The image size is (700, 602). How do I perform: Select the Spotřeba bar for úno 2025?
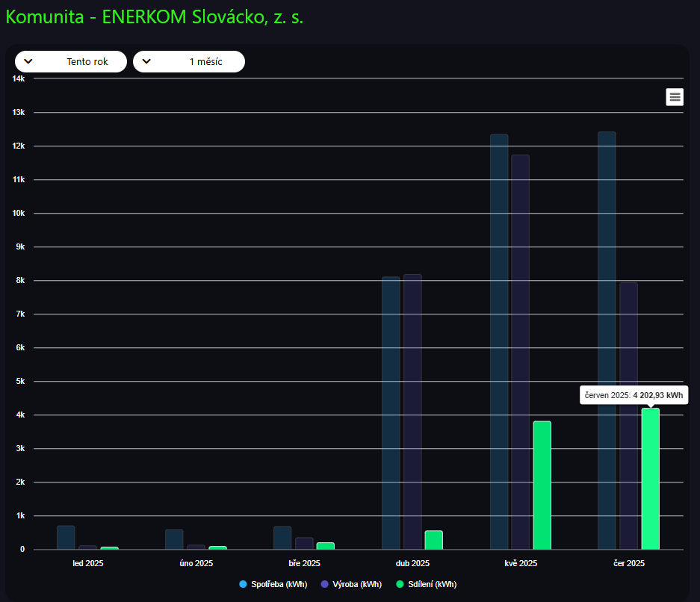pyautogui.click(x=174, y=539)
